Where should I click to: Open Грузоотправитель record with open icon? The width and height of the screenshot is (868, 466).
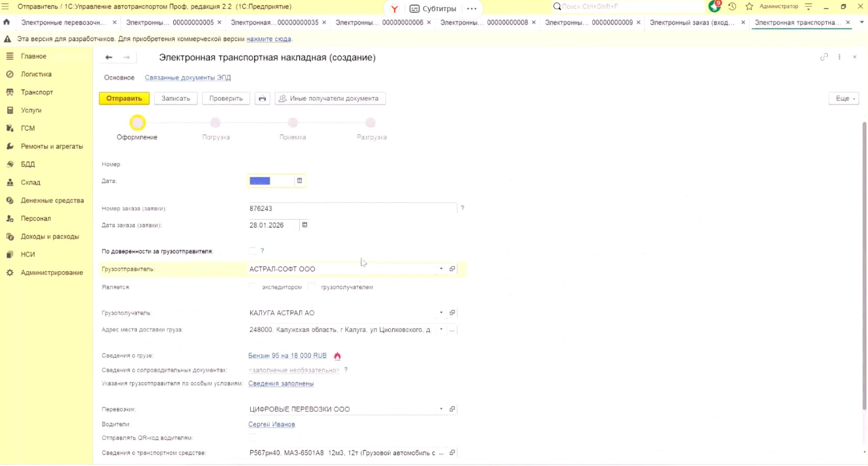452,269
